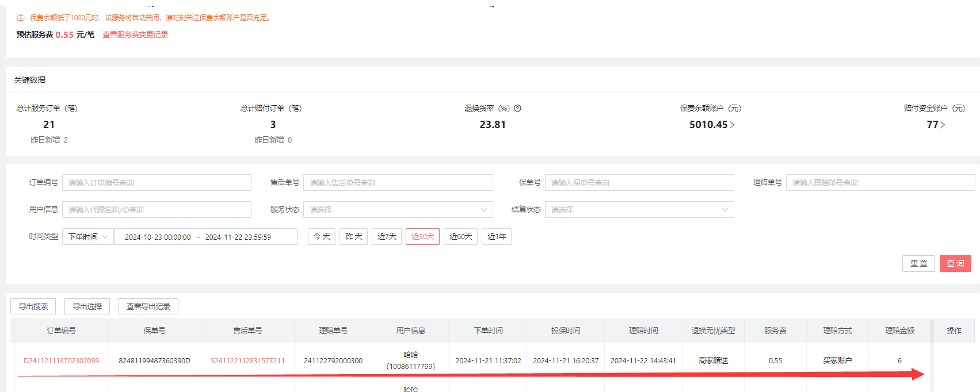Choose the 近60天 date range
Viewport: 980px width, 392px height.
pyautogui.click(x=460, y=237)
